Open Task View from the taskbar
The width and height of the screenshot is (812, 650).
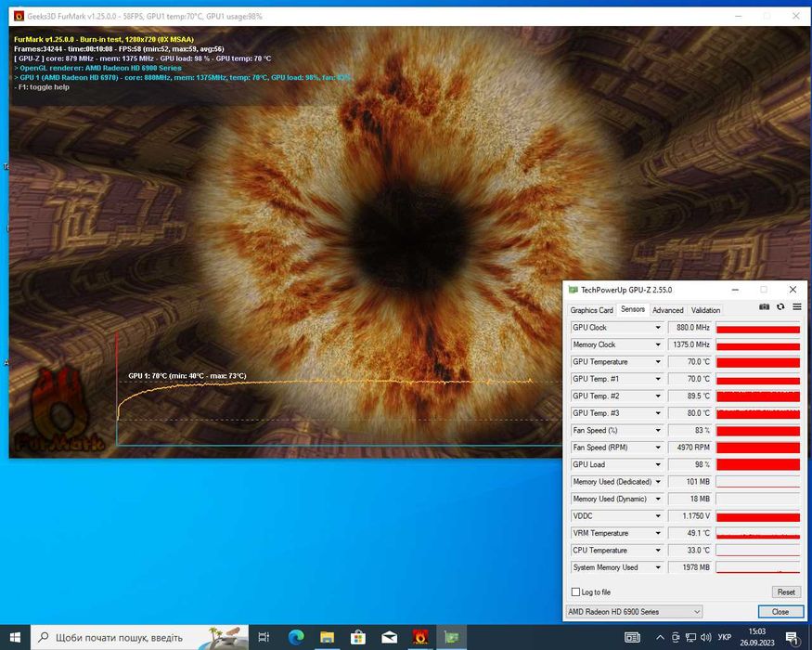(x=264, y=637)
